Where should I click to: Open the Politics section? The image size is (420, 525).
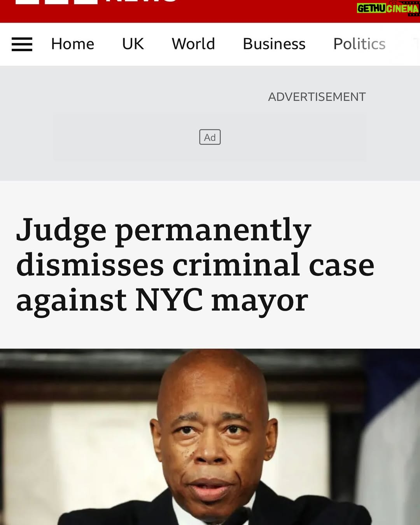pos(359,44)
